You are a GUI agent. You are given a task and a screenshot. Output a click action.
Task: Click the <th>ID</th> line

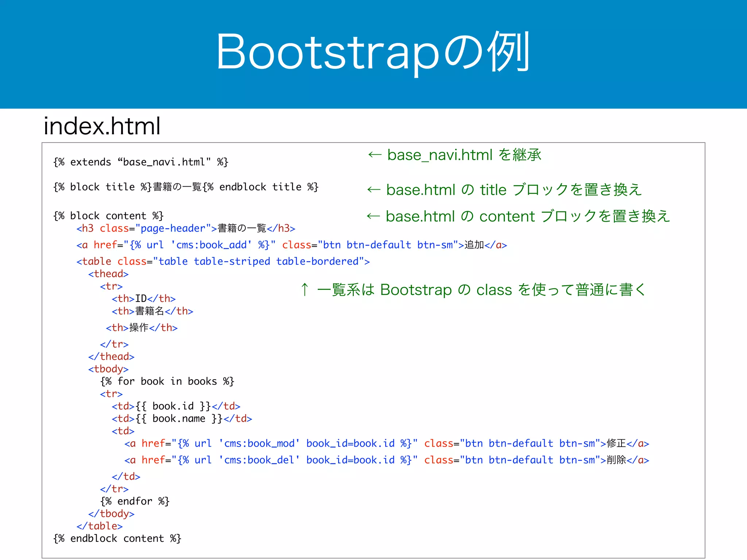pos(144,299)
